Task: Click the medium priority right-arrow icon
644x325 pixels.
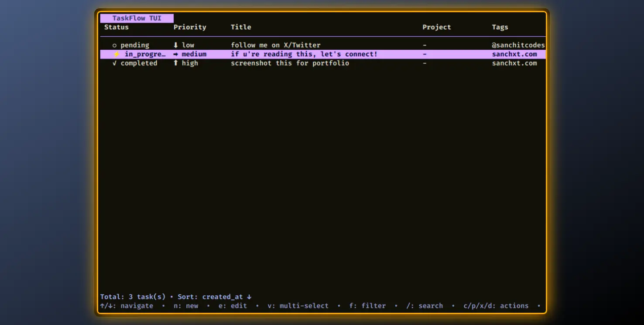Action: 175,54
